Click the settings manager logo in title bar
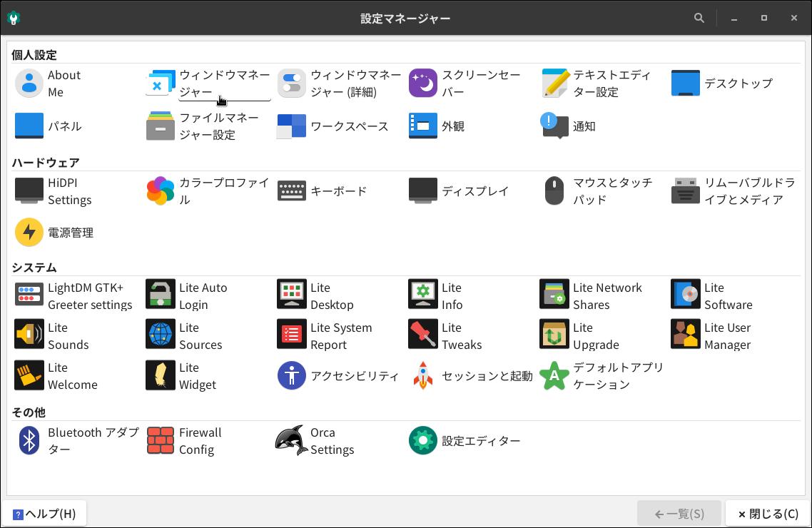 coord(14,18)
